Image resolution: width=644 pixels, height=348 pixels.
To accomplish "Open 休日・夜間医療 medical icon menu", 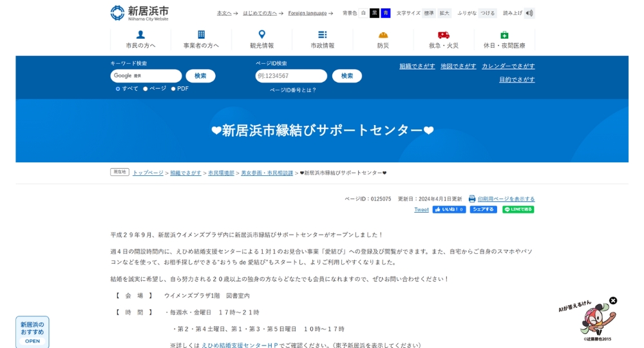I will pos(504,39).
